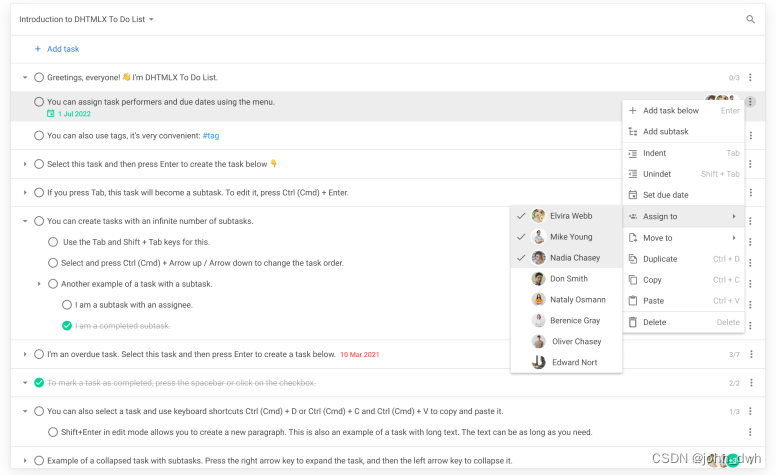Collapse the 'Greetings, everyone!' task
Image resolution: width=776 pixels, height=475 pixels.
coord(25,77)
